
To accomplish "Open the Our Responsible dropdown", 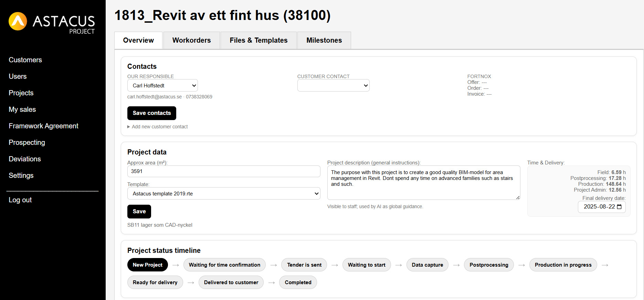I will pyautogui.click(x=162, y=86).
